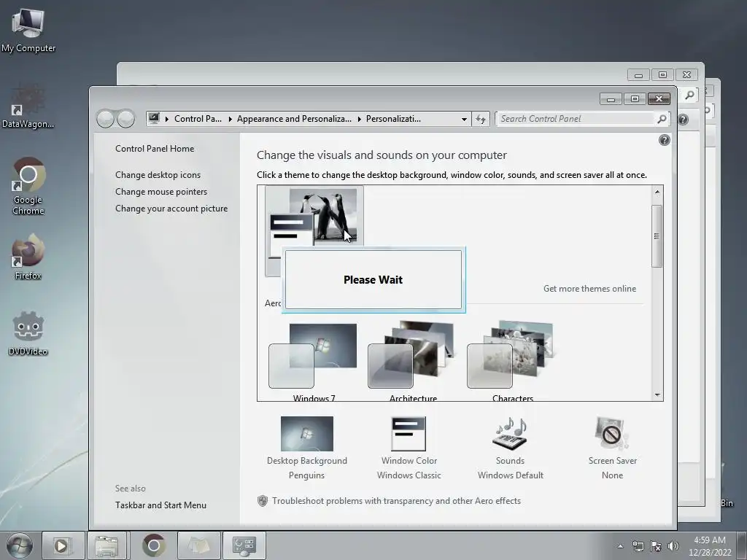Image resolution: width=747 pixels, height=560 pixels.
Task: Click the Start orb button
Action: click(20, 545)
